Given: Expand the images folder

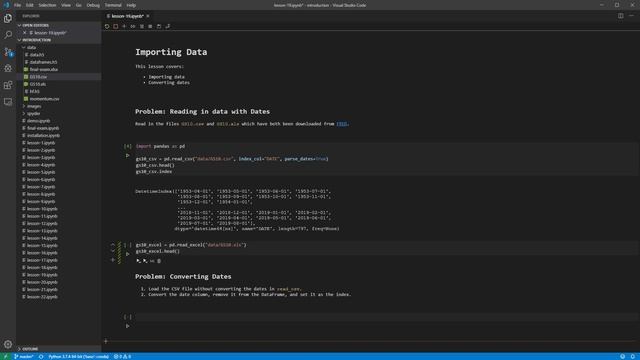Looking at the screenshot, I should [x=58, y=106].
